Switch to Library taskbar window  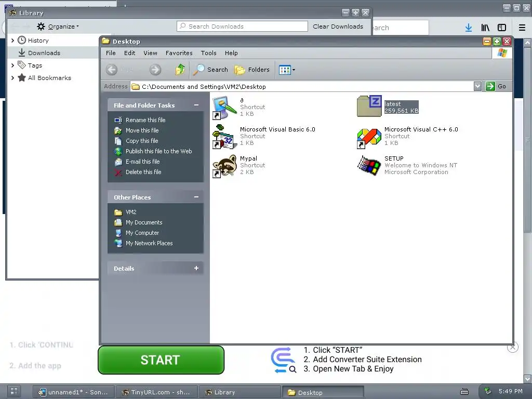point(239,392)
